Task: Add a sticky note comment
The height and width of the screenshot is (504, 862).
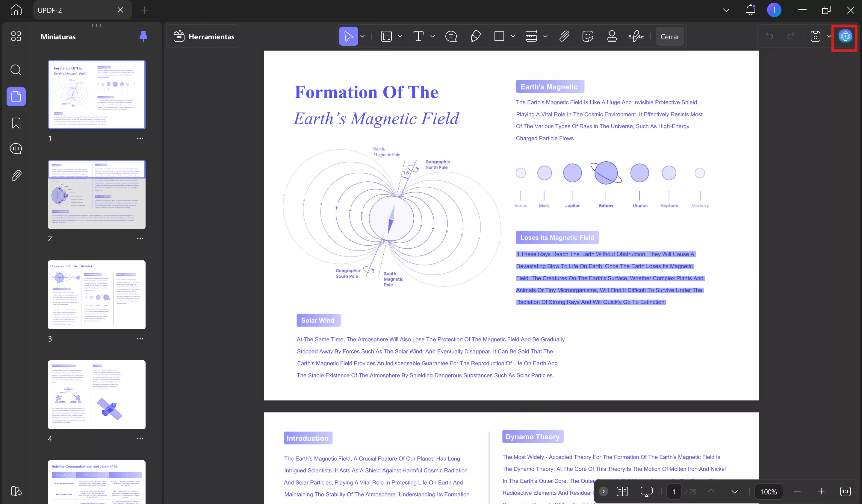Action: point(451,36)
